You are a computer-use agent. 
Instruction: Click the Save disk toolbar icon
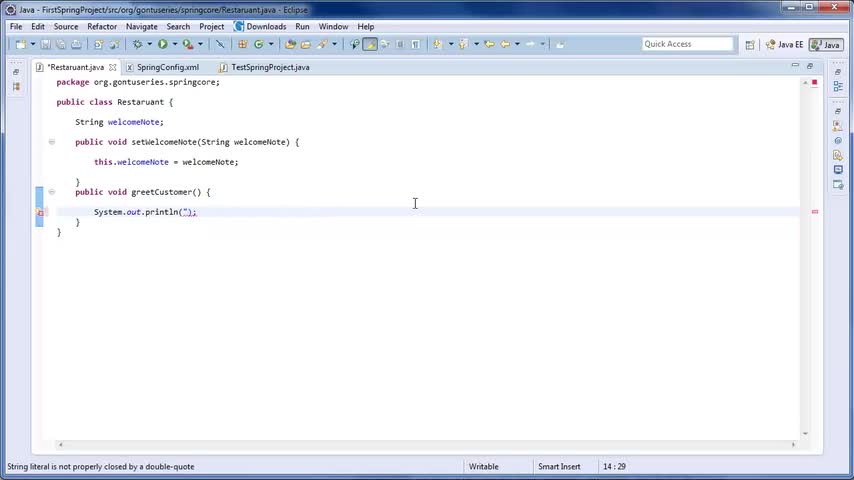coord(46,44)
